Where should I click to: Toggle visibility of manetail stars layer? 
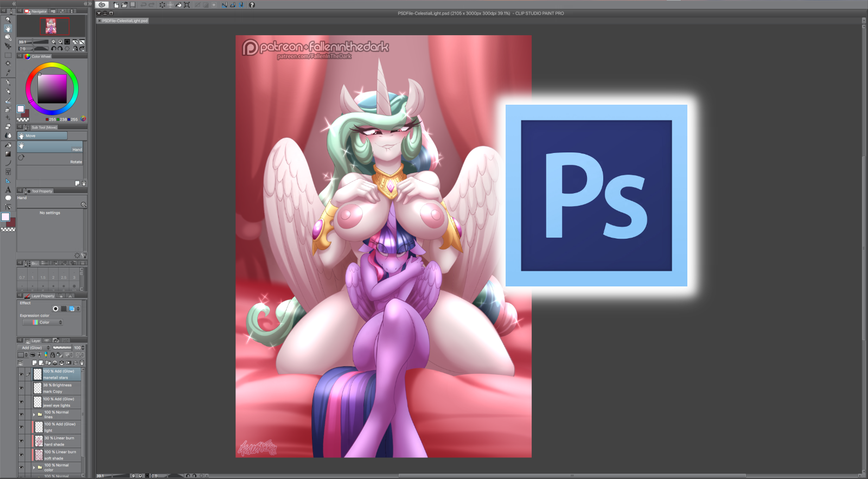point(21,374)
